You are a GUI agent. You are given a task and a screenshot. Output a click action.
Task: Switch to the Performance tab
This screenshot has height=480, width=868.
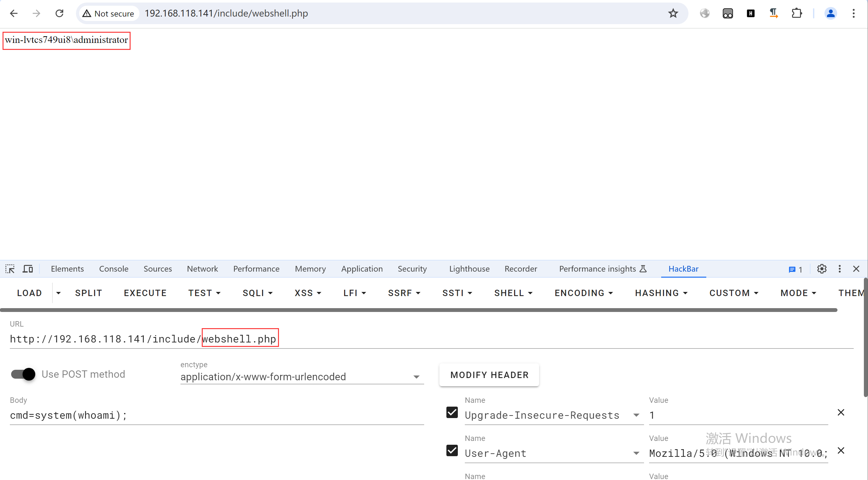pyautogui.click(x=256, y=269)
